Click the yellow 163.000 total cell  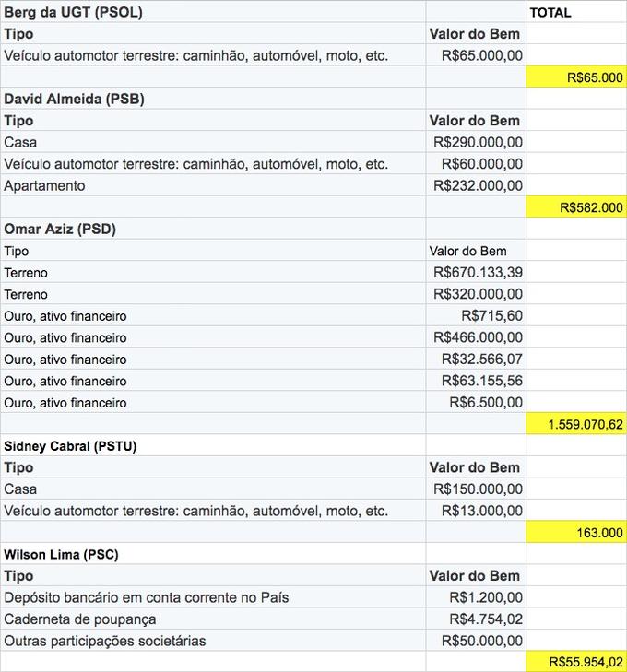pyautogui.click(x=575, y=533)
